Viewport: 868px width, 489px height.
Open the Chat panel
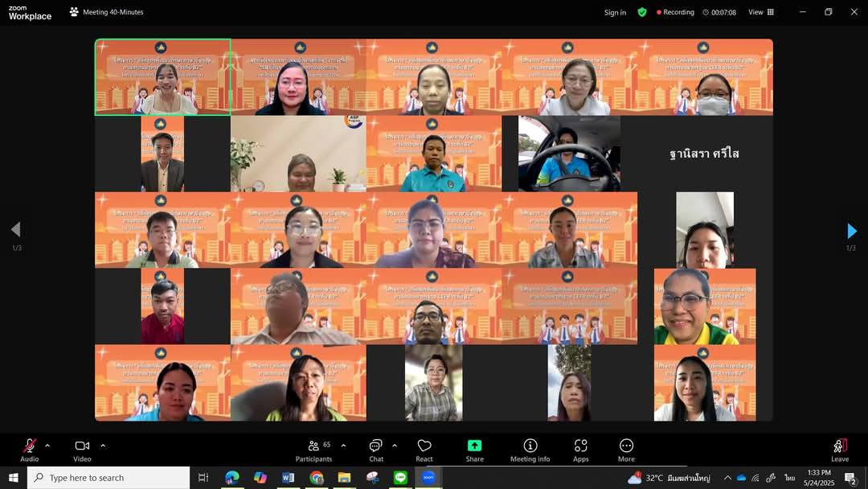click(x=376, y=449)
